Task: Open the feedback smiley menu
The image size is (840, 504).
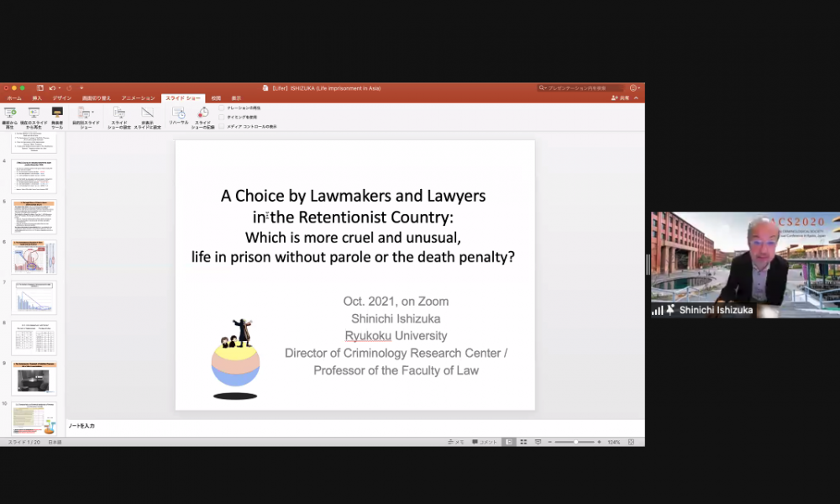Action: pyautogui.click(x=635, y=88)
